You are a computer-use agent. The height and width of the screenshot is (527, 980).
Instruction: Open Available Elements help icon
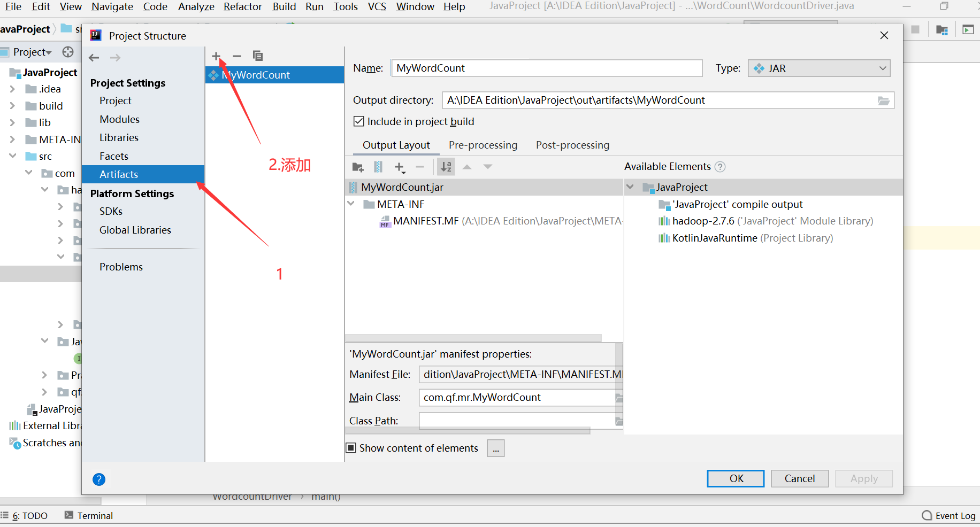coord(720,167)
